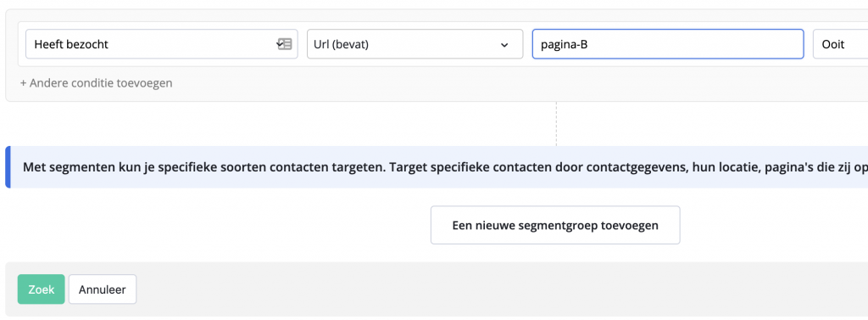The image size is (868, 320).
Task: Open the Heeft bezocht condition selector
Action: coord(162,44)
